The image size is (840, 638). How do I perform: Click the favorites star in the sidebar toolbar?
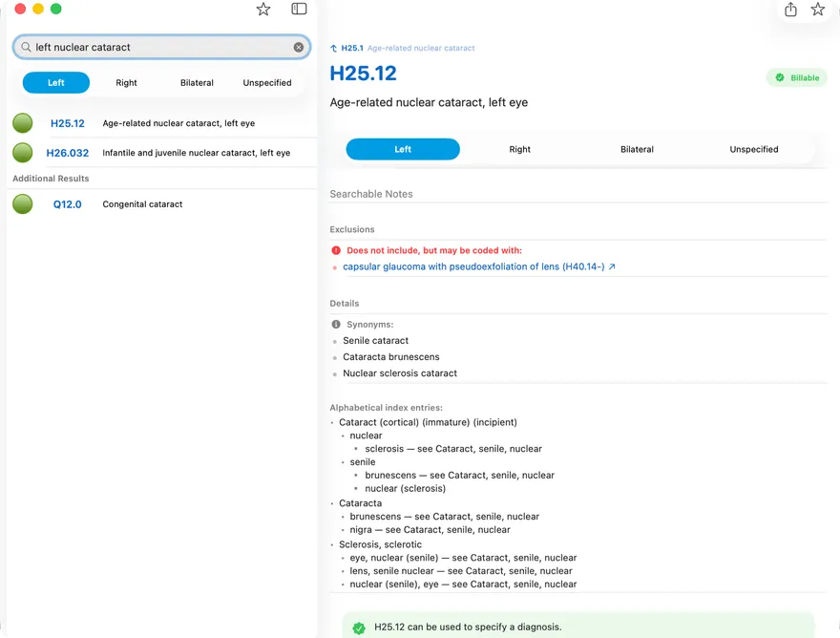click(263, 10)
